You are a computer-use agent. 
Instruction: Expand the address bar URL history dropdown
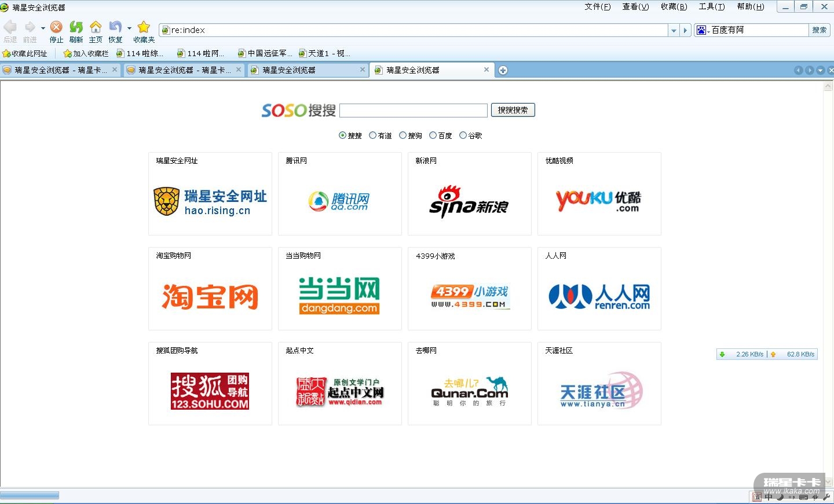click(x=674, y=30)
